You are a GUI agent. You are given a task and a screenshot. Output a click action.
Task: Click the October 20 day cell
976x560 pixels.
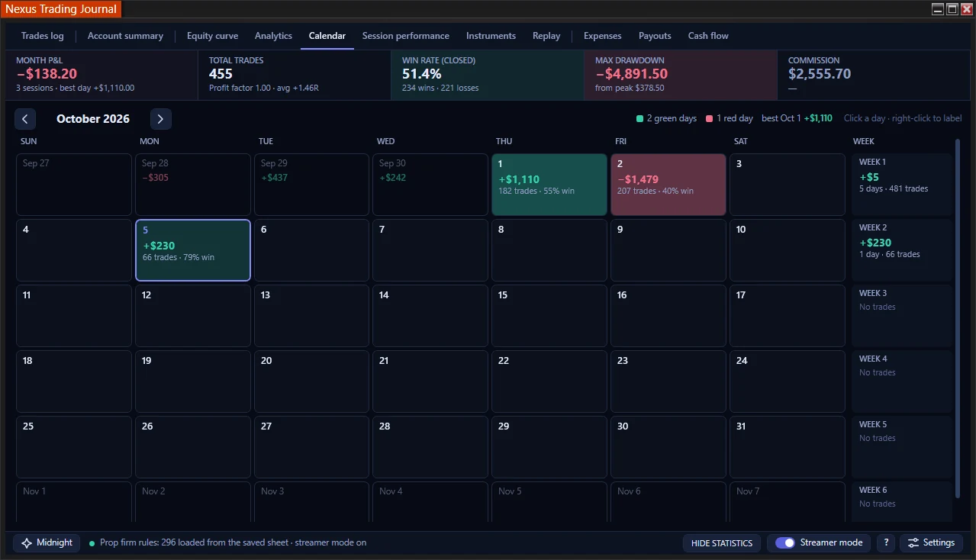[312, 381]
